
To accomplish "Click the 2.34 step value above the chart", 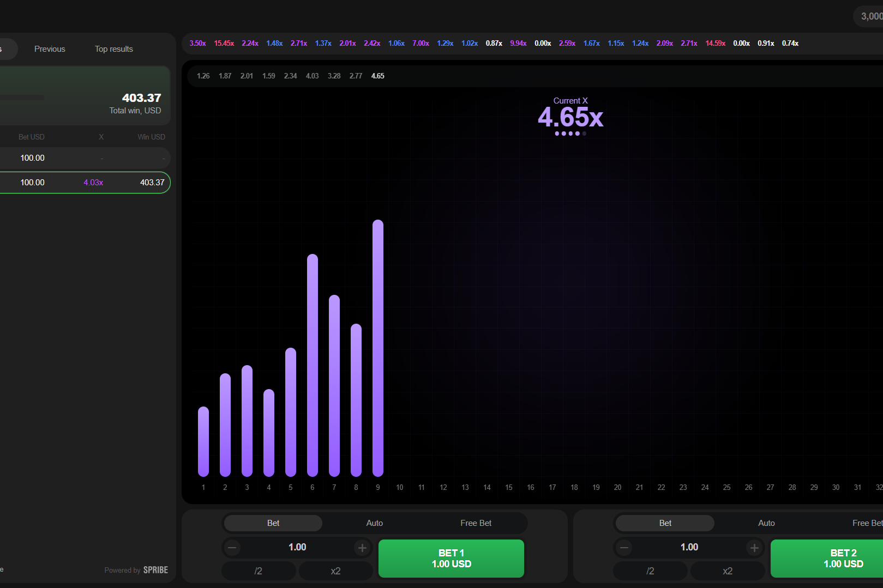I will (290, 76).
